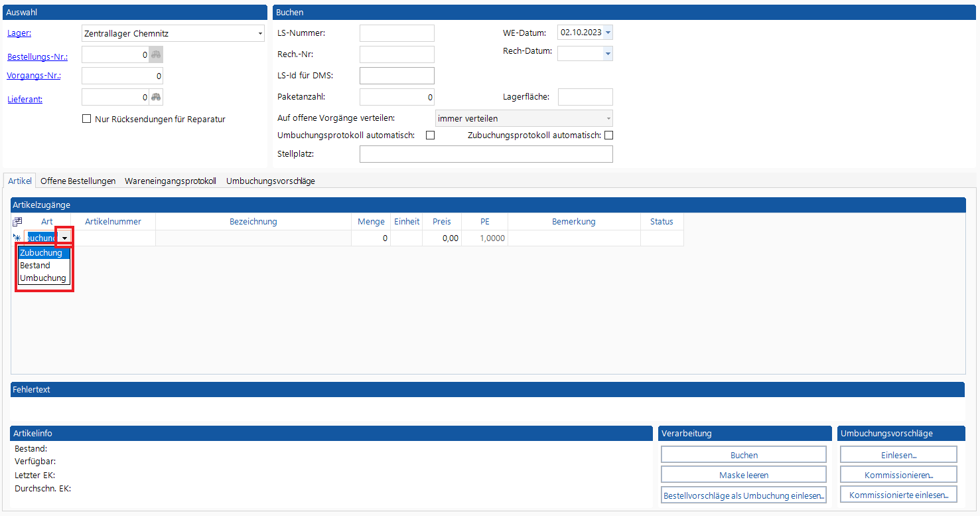Screen dimensions: 980x516
Task: Enable Nur Rücksendungen für Reparatur
Action: pos(86,120)
